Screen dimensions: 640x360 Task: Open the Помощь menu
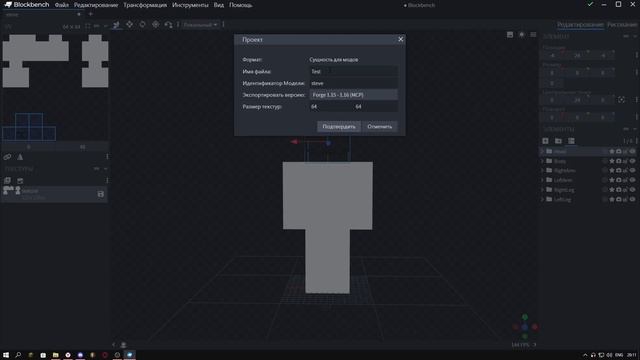(x=240, y=5)
